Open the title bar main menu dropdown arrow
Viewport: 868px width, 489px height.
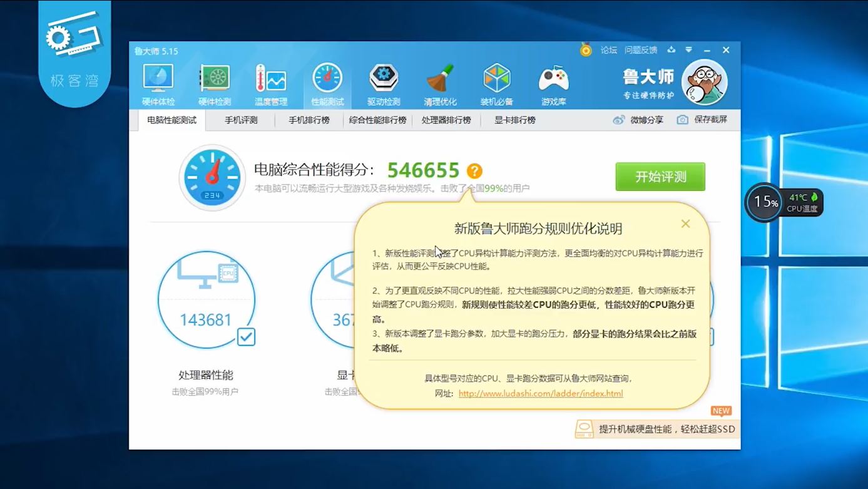coord(688,50)
